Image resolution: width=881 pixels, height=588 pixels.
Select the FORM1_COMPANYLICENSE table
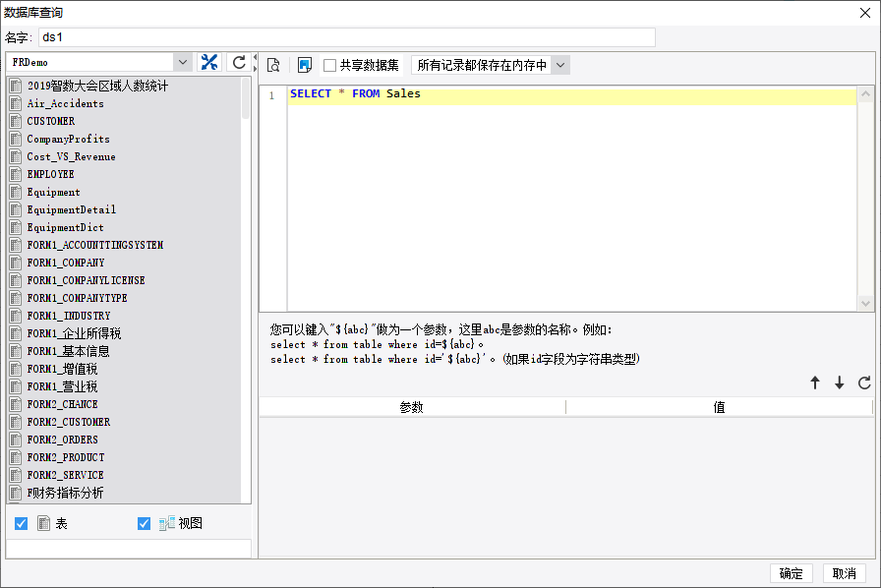tap(86, 280)
